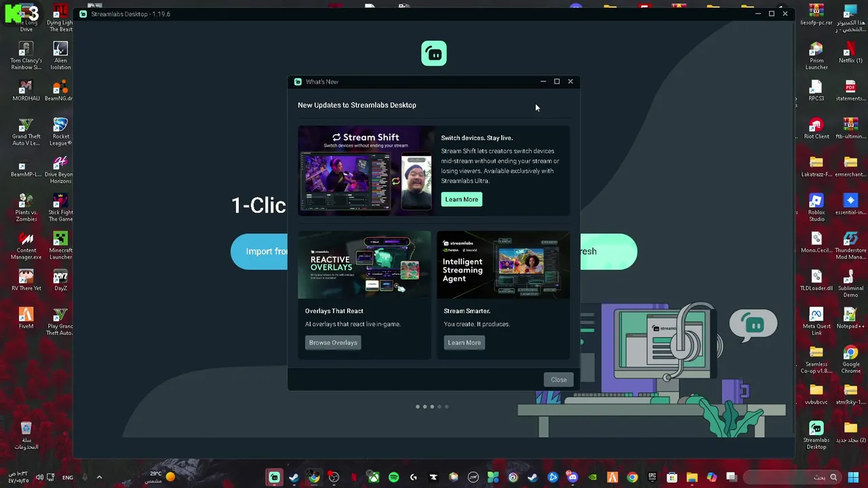This screenshot has width=868, height=488.
Task: Open Prism Launcher desktop shortcut
Action: 816,56
